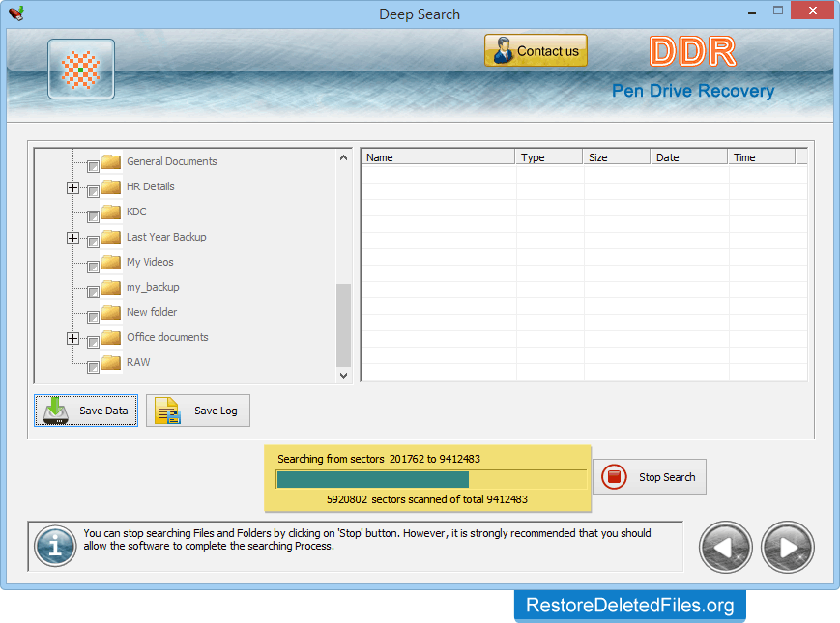Sort by the Name column header

438,157
